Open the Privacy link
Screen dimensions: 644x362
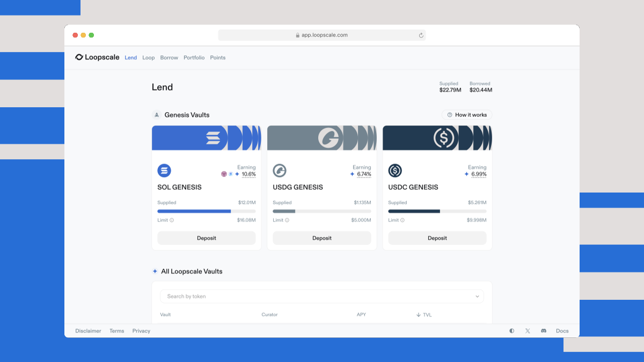(x=141, y=331)
